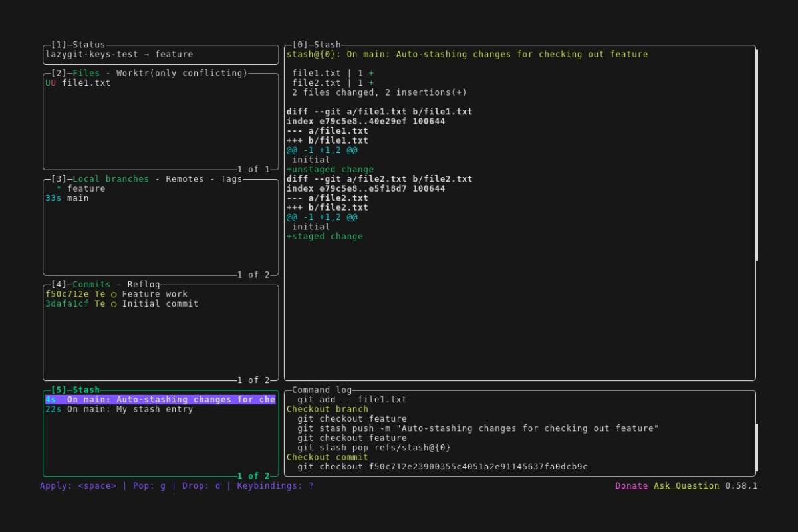Screen dimensions: 798x532
Task: Click the Donate link
Action: click(x=631, y=486)
